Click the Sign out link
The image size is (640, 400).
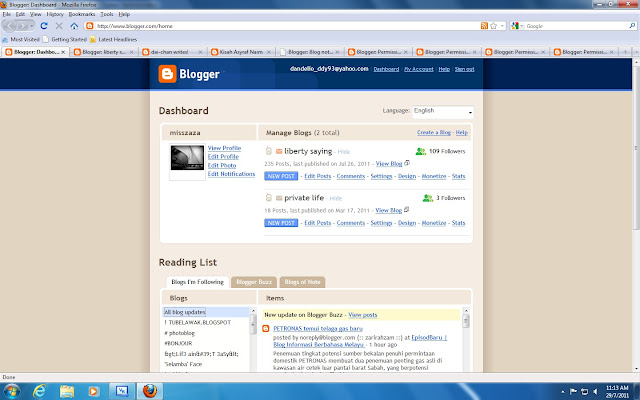pos(464,69)
